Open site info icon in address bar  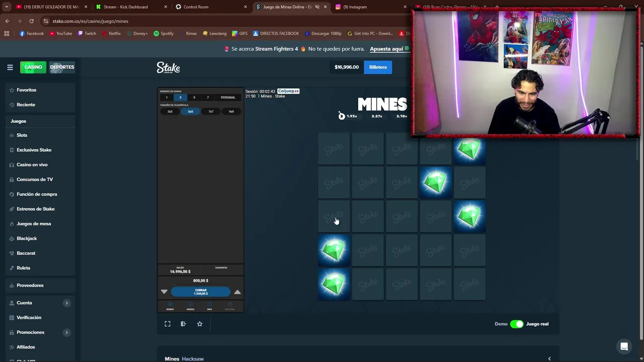[x=46, y=21]
